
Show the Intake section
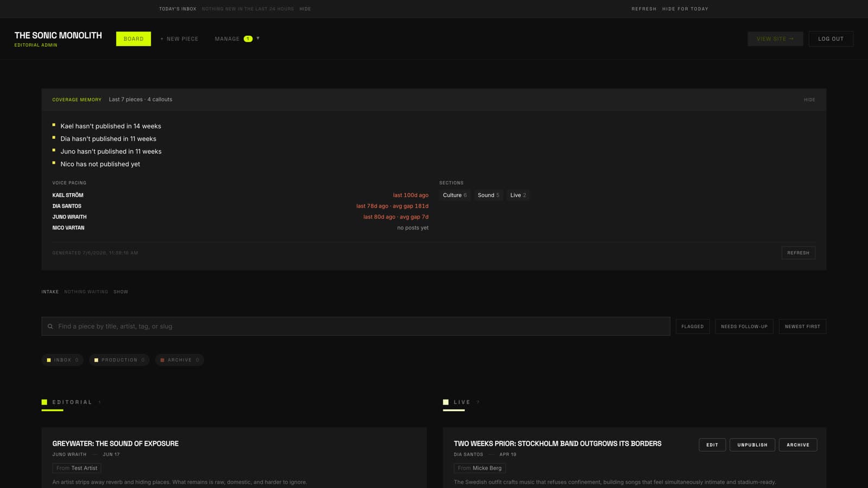point(121,292)
